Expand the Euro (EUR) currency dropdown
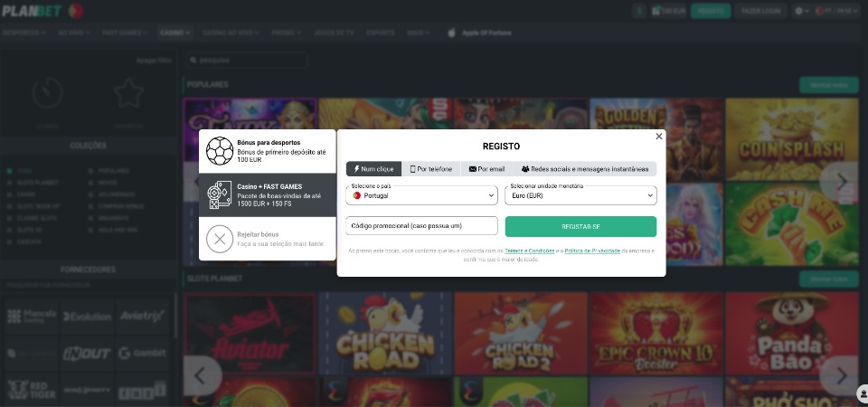Viewport: 868px width, 407px height. click(x=580, y=195)
